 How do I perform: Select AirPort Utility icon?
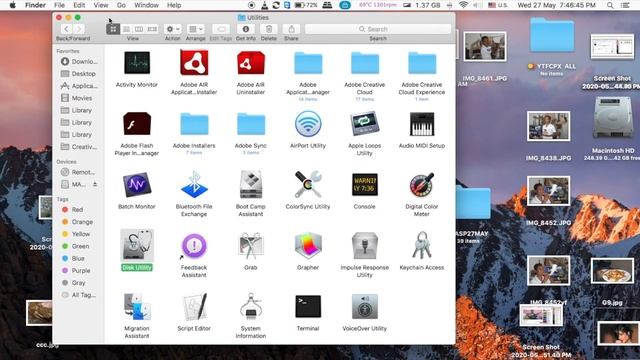[308, 124]
